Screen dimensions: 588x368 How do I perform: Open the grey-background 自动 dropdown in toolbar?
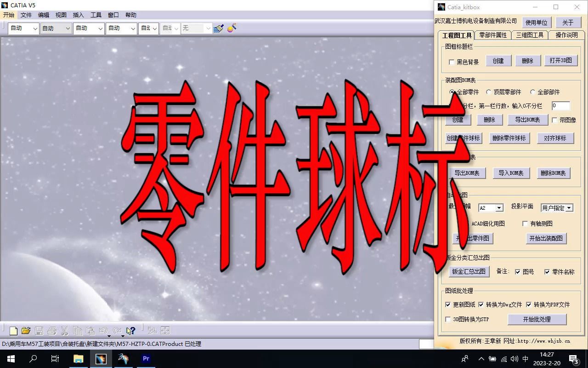(56, 28)
